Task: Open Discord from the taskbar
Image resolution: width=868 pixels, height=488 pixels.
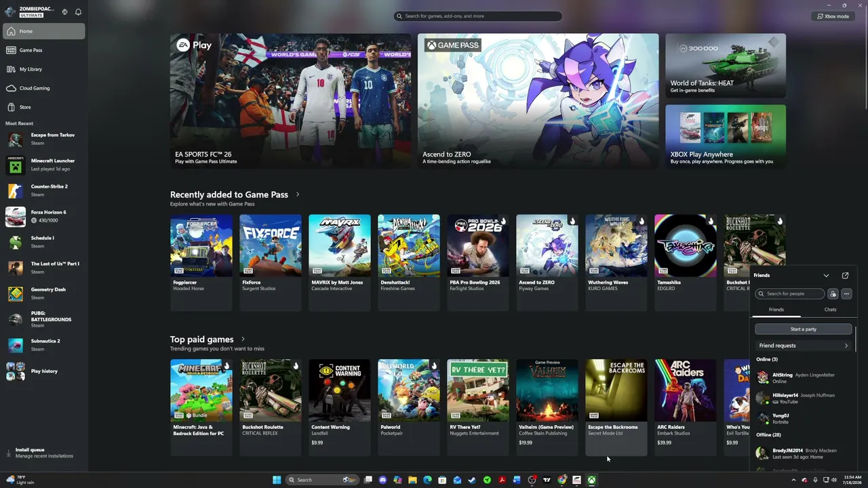Action: coord(382,480)
